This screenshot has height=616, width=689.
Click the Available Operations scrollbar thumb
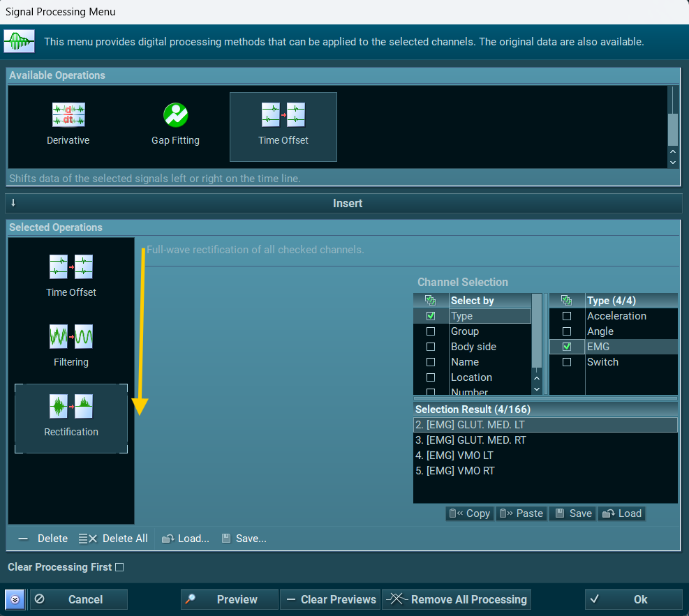click(673, 130)
